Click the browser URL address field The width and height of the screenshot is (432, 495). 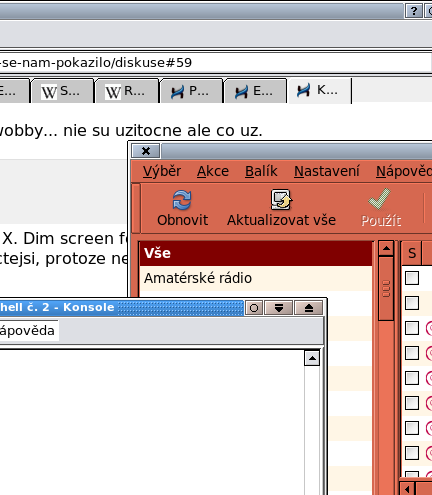point(215,63)
